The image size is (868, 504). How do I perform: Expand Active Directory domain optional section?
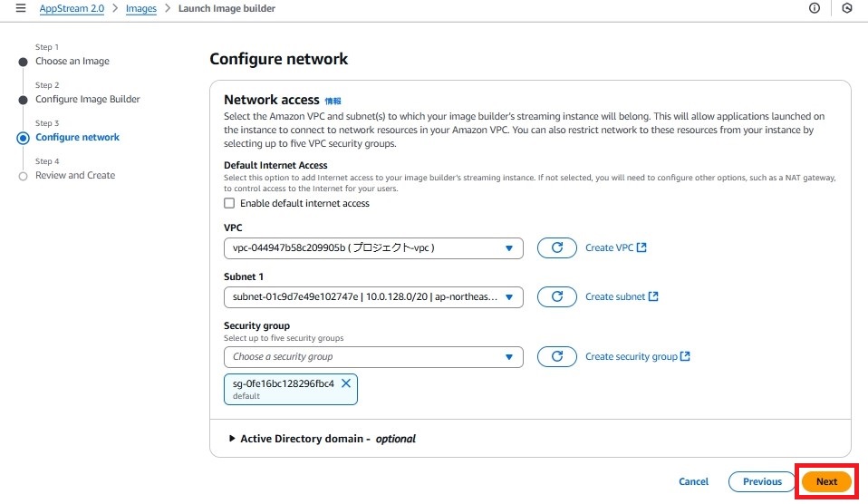[x=323, y=439]
